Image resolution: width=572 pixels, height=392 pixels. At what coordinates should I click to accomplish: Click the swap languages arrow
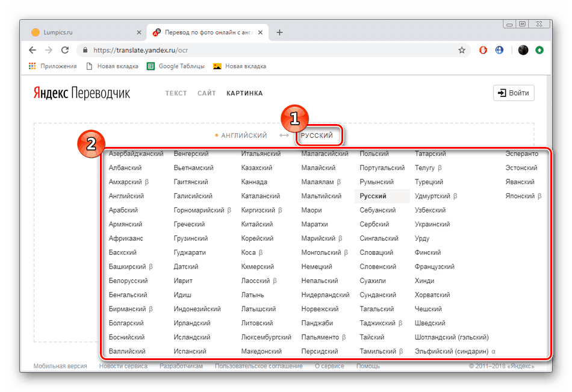pyautogui.click(x=284, y=135)
